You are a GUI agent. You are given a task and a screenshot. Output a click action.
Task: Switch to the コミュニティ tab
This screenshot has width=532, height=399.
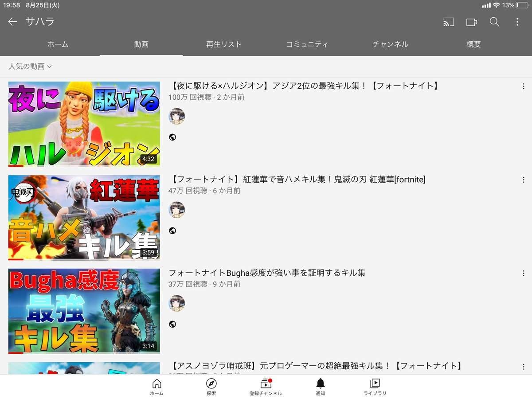(x=307, y=44)
